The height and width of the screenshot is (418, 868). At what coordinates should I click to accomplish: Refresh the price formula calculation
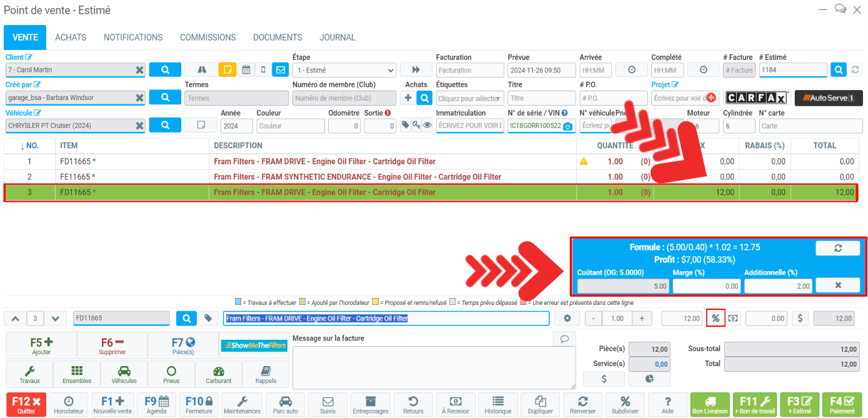tap(837, 248)
